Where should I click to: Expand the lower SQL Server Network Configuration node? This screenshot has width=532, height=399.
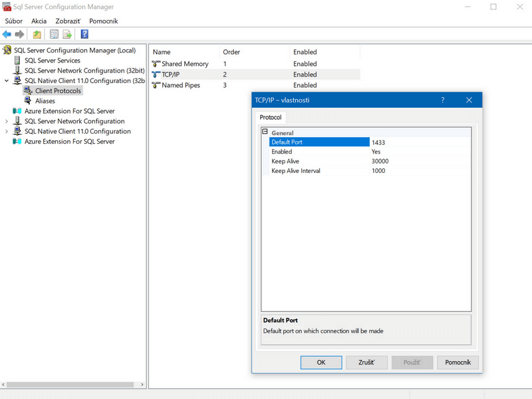click(x=7, y=121)
